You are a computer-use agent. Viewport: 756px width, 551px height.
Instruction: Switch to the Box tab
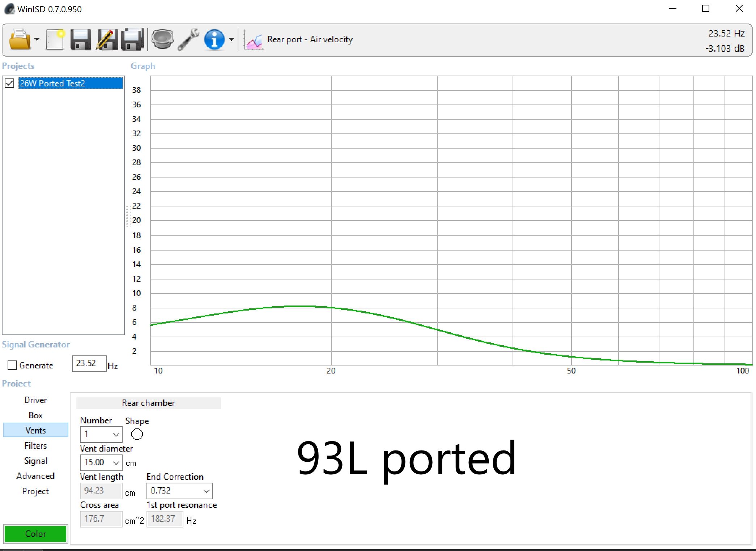(x=35, y=415)
